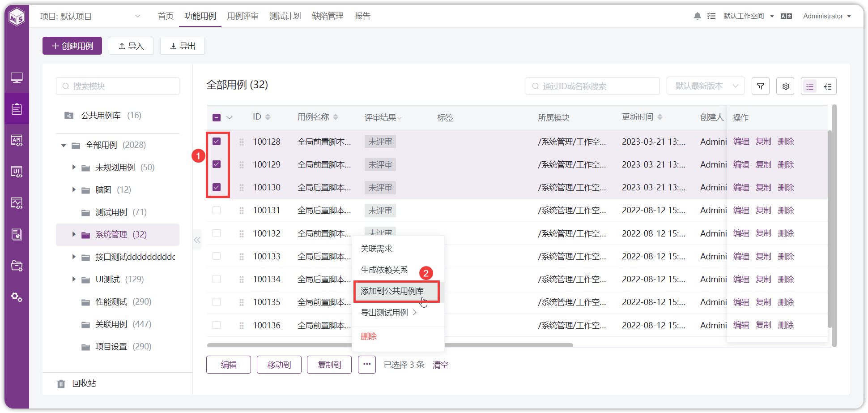The width and height of the screenshot is (868, 413).
Task: Click the 移动到 batch button
Action: click(279, 365)
